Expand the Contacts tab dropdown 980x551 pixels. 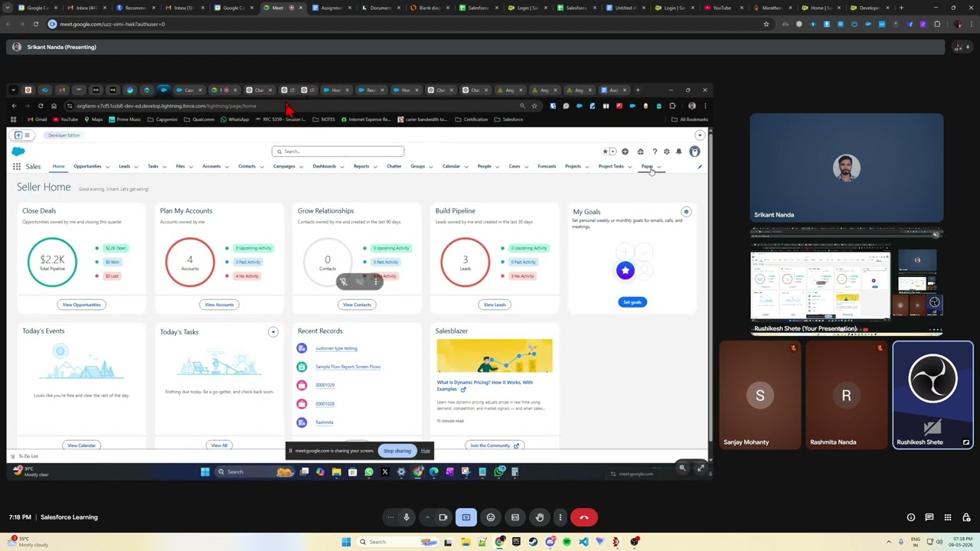pyautogui.click(x=263, y=167)
